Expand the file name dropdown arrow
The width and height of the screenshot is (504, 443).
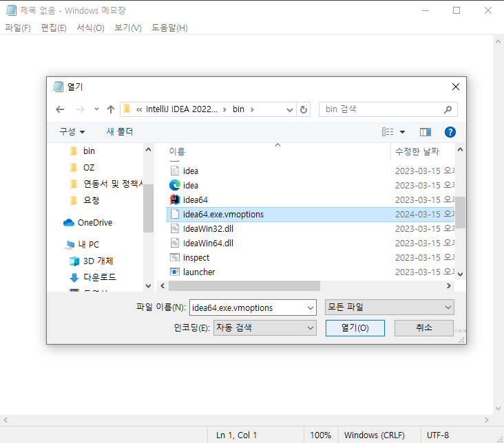click(310, 307)
